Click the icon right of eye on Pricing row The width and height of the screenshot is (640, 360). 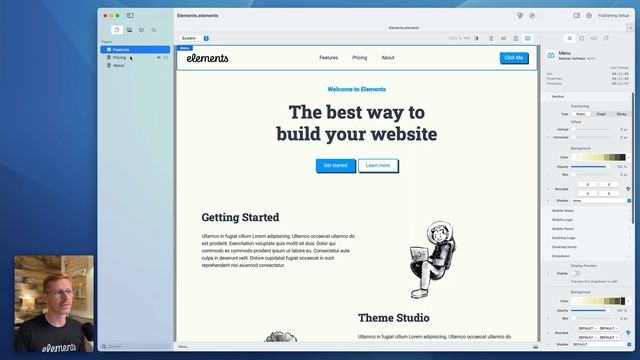pos(166,58)
